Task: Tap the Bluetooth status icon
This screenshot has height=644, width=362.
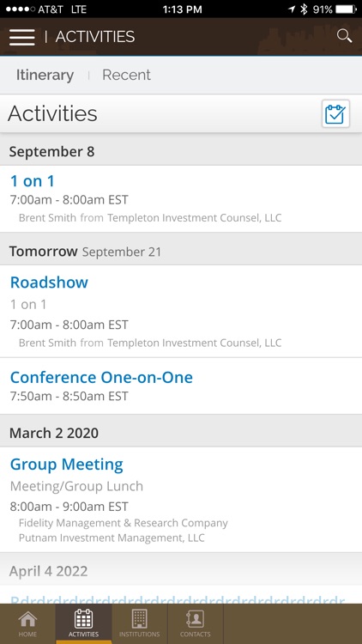Action: tap(304, 9)
